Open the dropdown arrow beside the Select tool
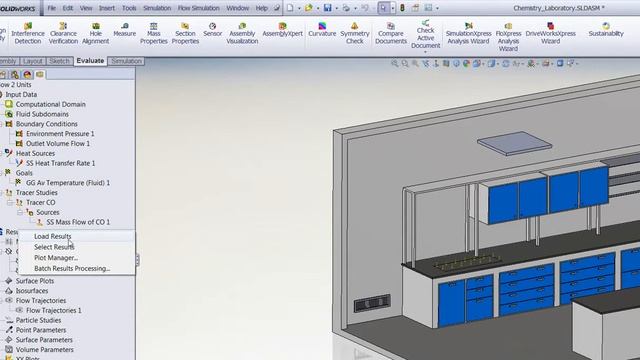Image resolution: width=640 pixels, height=360 pixels. tap(393, 8)
